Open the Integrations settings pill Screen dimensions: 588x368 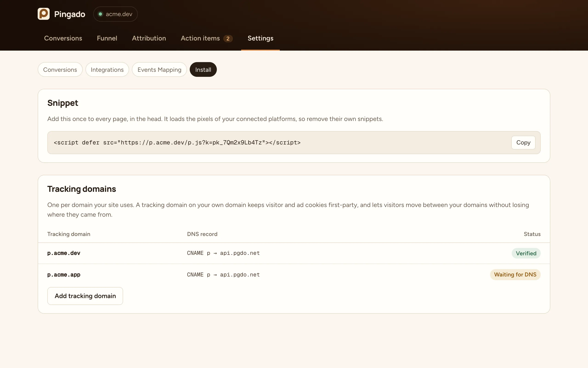[x=107, y=70]
